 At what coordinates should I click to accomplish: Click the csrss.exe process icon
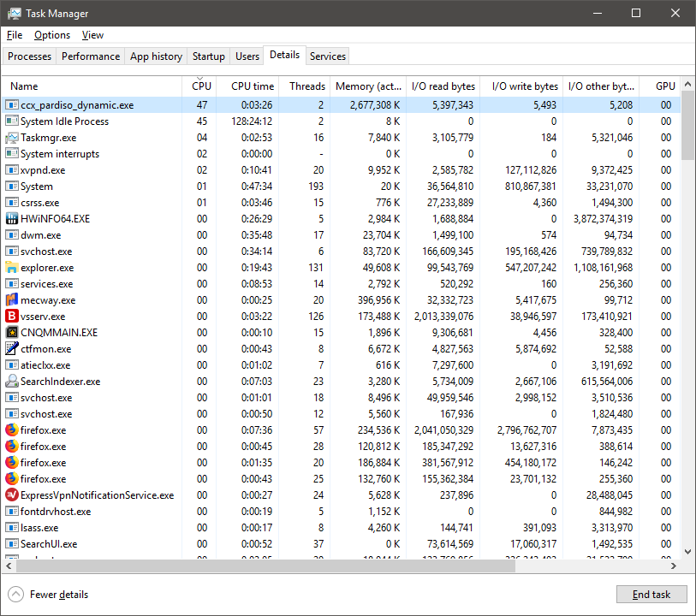(x=12, y=203)
